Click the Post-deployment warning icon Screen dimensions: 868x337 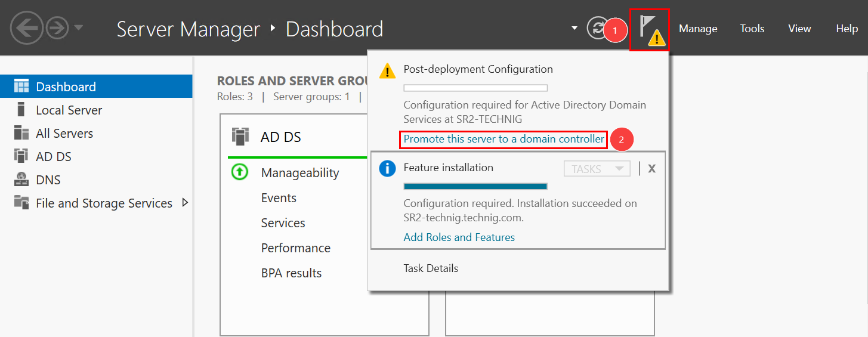pos(387,71)
